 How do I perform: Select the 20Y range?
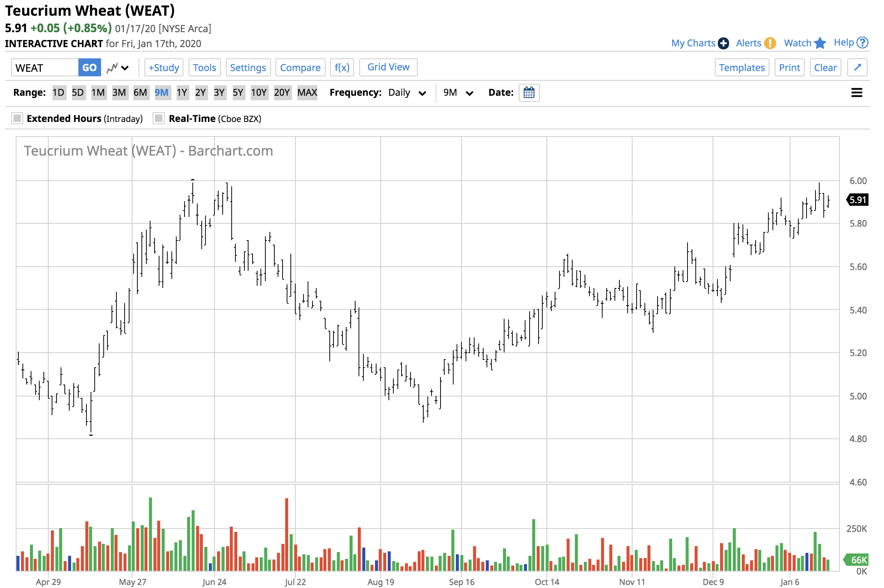[282, 93]
